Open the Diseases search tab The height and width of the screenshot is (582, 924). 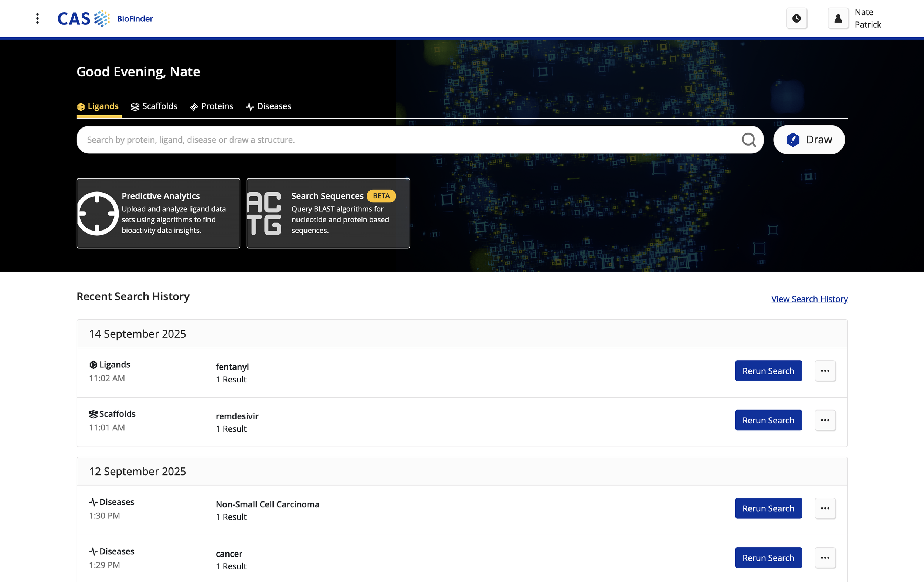[268, 106]
